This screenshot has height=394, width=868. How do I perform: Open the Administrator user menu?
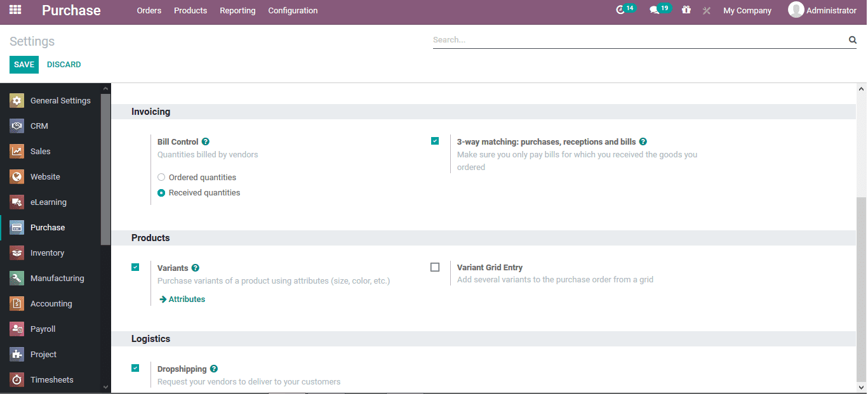click(x=822, y=10)
